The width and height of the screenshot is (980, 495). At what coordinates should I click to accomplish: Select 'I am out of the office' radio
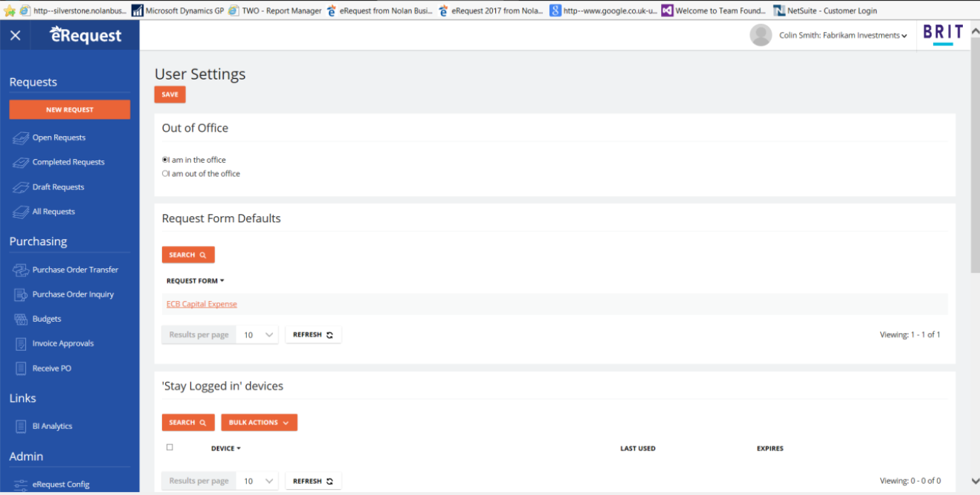tap(165, 174)
